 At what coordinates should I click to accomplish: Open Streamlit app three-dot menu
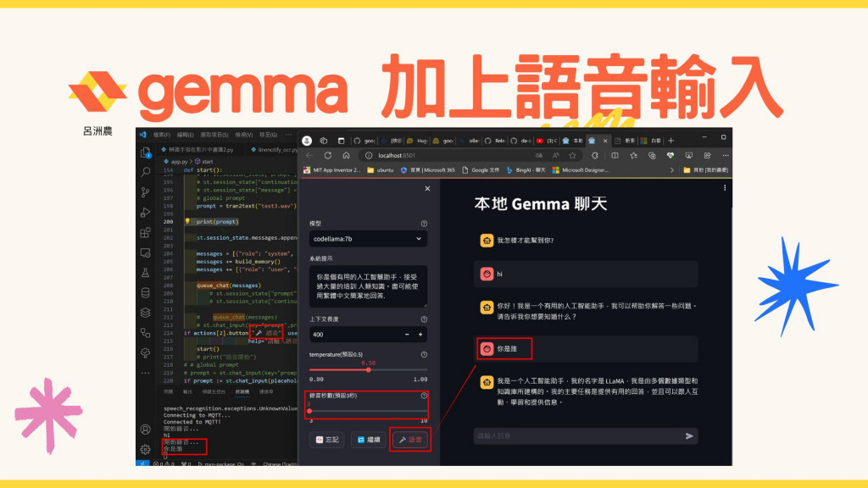pyautogui.click(x=725, y=187)
